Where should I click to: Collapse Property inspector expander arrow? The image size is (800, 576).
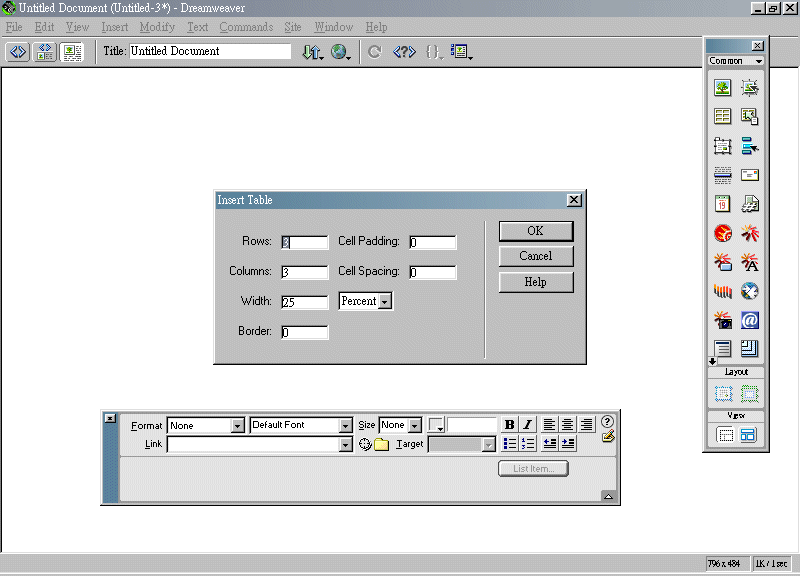[x=608, y=496]
